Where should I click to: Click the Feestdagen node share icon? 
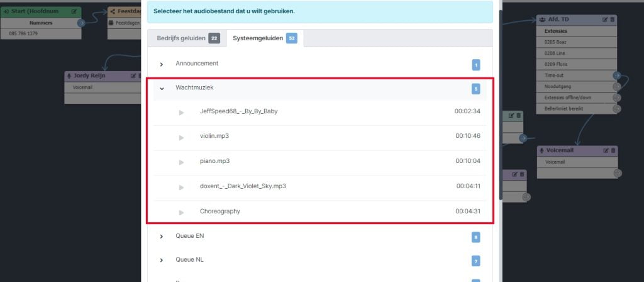point(113,11)
